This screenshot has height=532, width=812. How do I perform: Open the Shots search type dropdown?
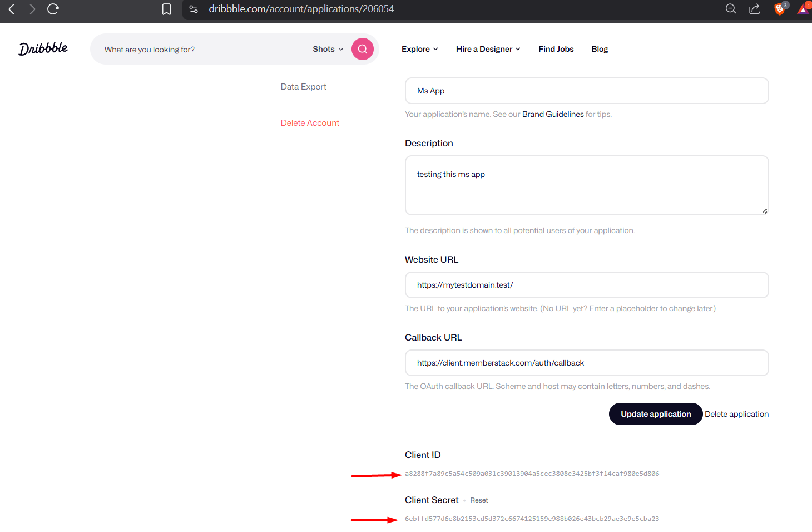(328, 49)
